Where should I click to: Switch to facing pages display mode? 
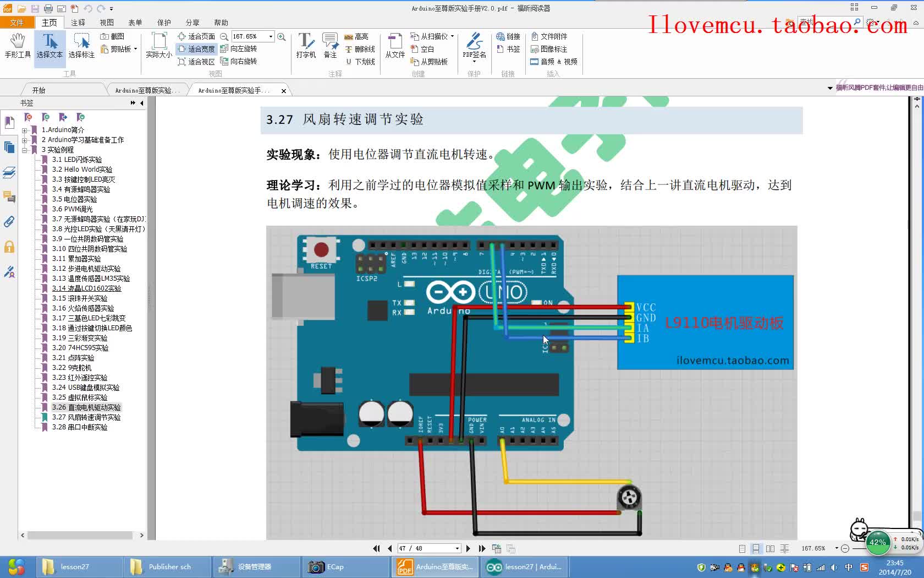pyautogui.click(x=770, y=549)
